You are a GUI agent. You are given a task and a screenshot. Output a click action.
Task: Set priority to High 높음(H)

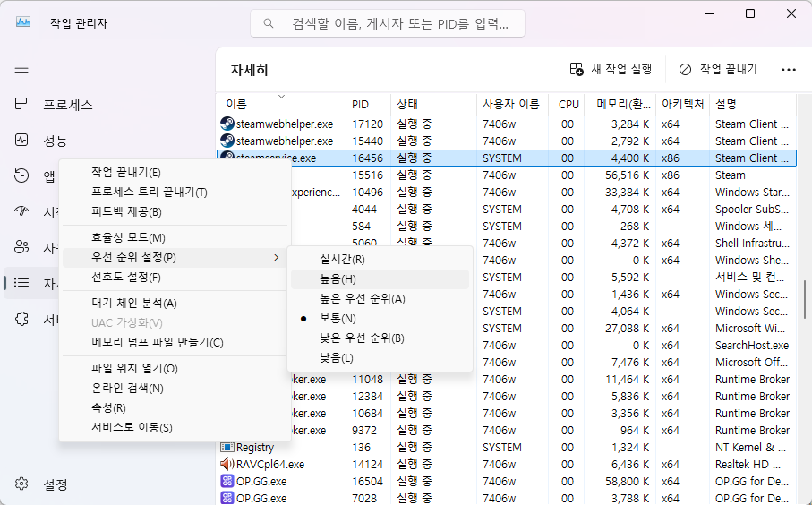pos(380,279)
